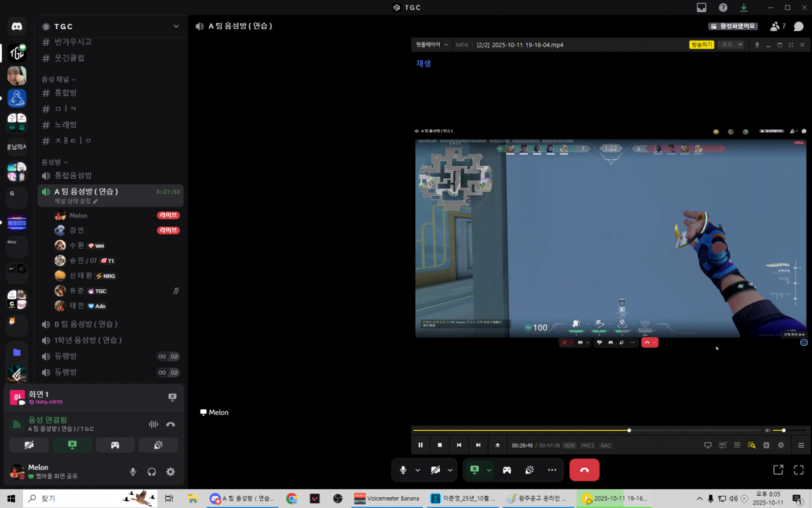This screenshot has width=812, height=508.
Task: Disconnect using the red hang-up button
Action: (584, 469)
